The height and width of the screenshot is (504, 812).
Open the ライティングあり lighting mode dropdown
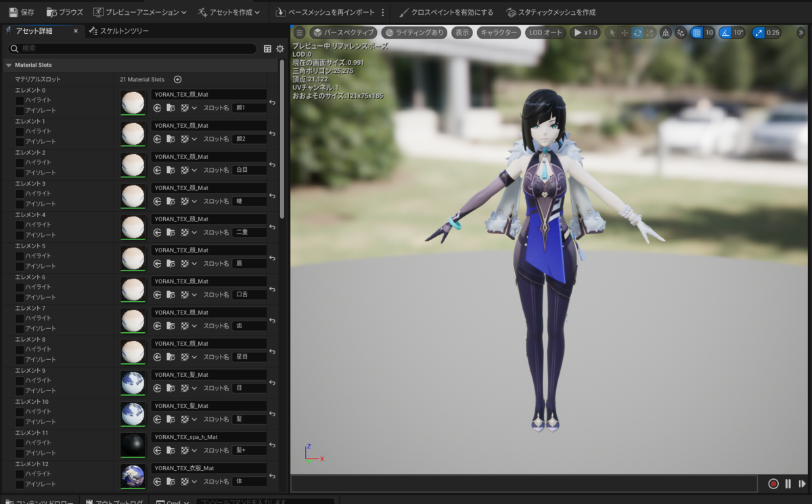[x=414, y=32]
